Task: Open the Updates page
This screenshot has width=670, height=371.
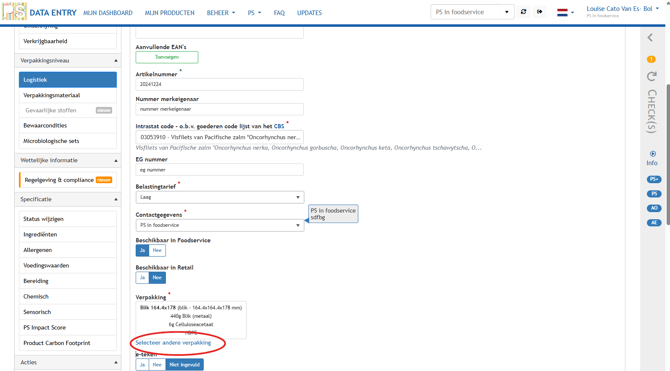Action: 309,13
